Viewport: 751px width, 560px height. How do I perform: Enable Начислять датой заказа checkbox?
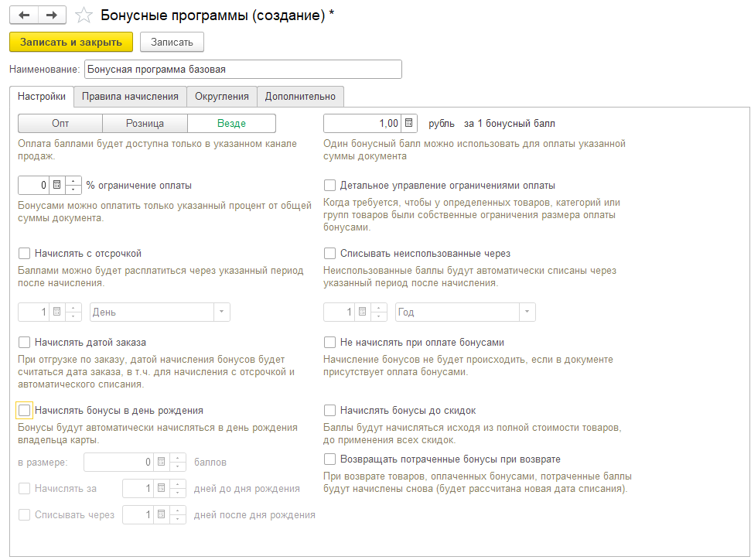(x=24, y=342)
